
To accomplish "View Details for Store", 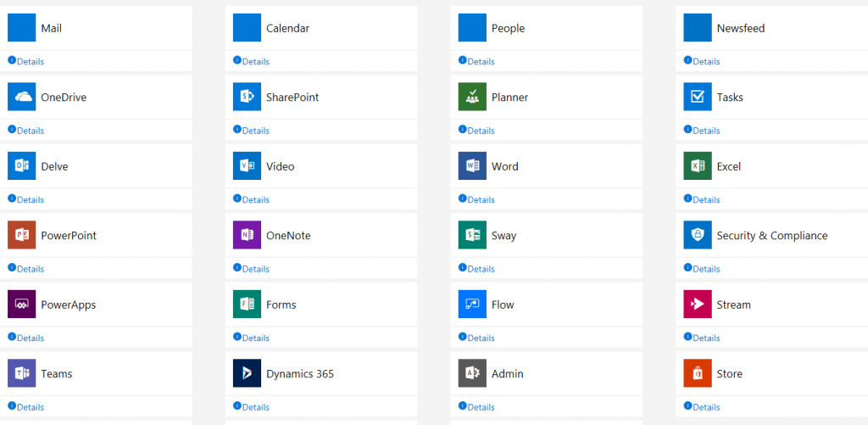I will pos(702,406).
